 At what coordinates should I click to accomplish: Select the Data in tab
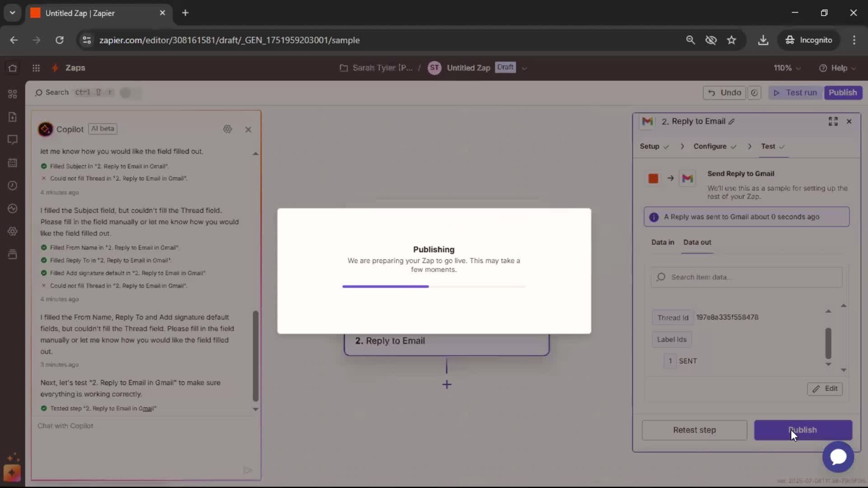click(x=662, y=242)
